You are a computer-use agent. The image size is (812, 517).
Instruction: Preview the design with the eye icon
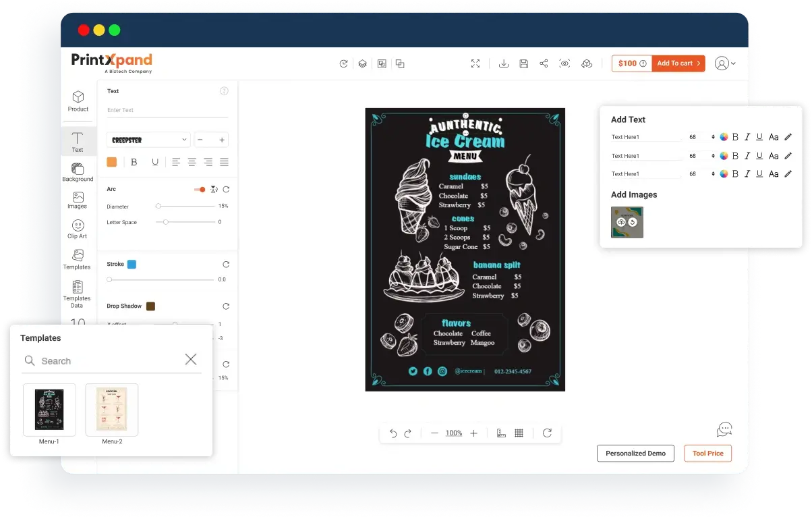tap(564, 63)
